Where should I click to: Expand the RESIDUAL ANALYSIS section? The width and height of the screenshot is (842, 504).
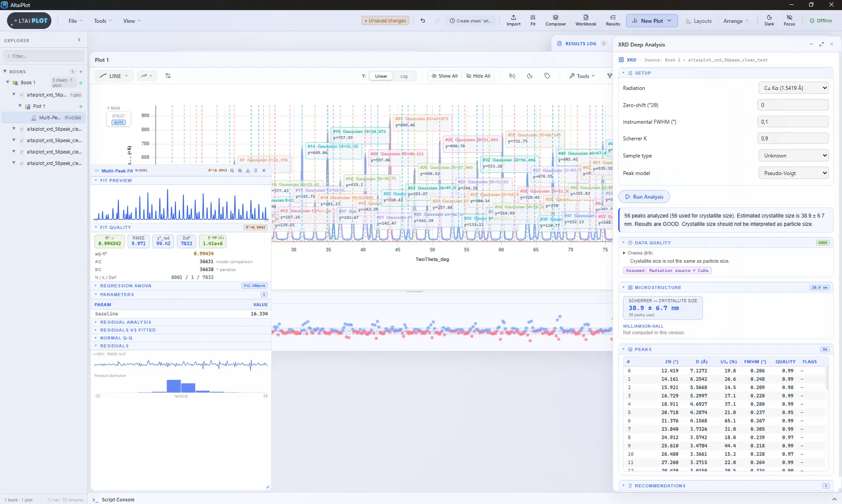click(181, 322)
